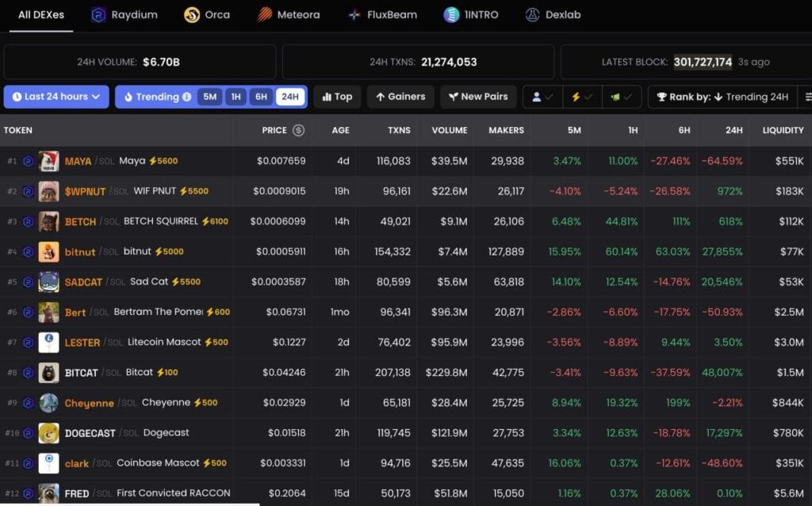The image size is (812, 506).
Task: Open the SADCAT token name link
Action: click(83, 282)
